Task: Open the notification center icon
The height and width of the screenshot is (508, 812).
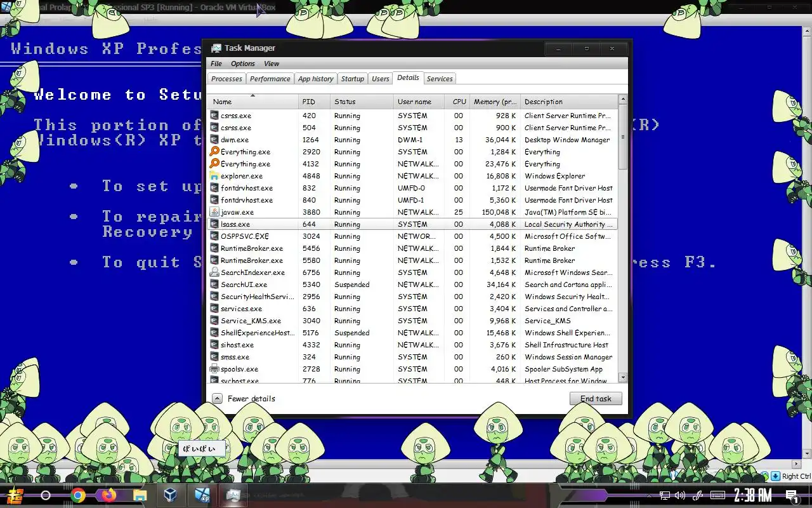Action: pos(792,496)
